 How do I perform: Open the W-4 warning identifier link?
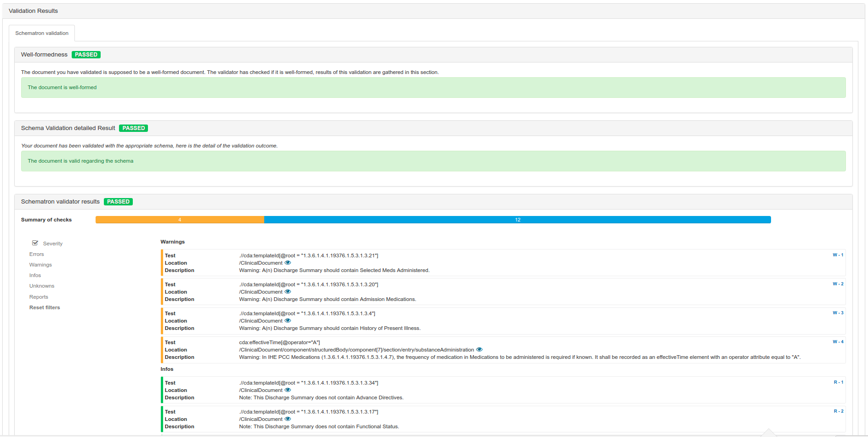pyautogui.click(x=838, y=342)
